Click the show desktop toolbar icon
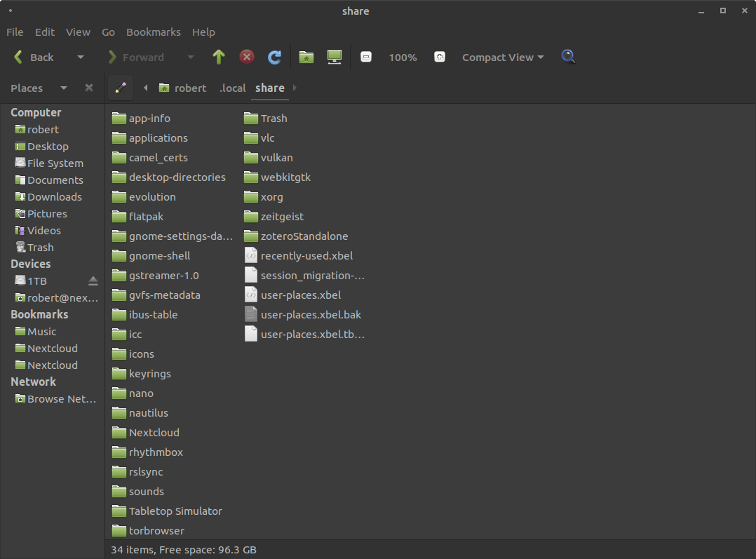The height and width of the screenshot is (559, 756). (x=334, y=57)
